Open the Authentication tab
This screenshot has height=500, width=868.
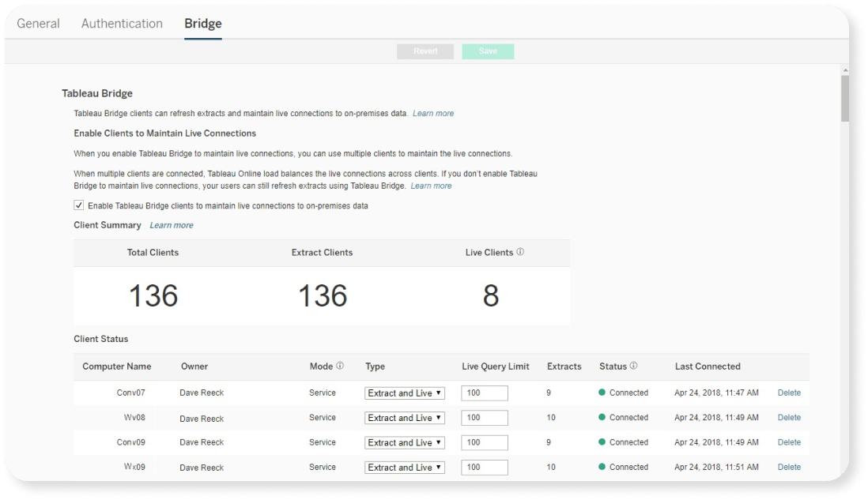(x=122, y=24)
